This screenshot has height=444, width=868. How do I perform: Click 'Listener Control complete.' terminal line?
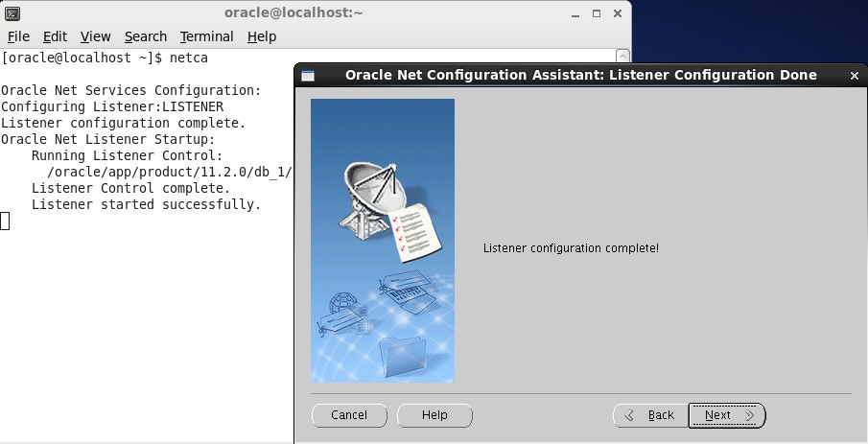tap(131, 188)
